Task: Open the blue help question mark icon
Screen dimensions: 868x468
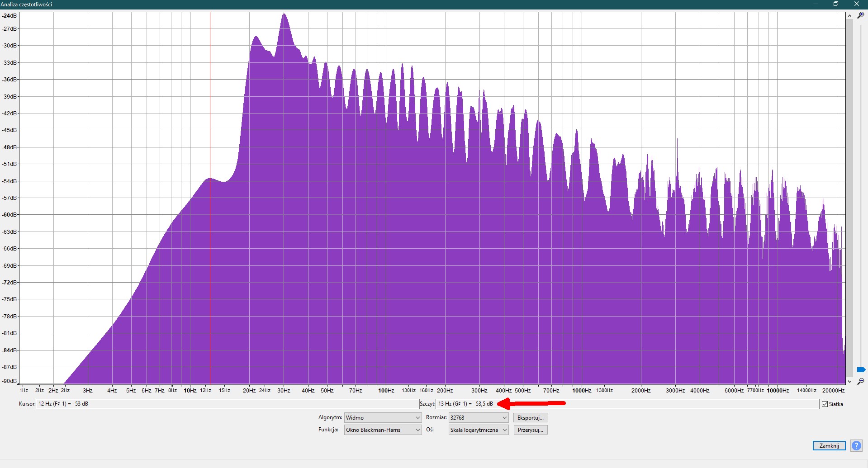Action: point(856,445)
